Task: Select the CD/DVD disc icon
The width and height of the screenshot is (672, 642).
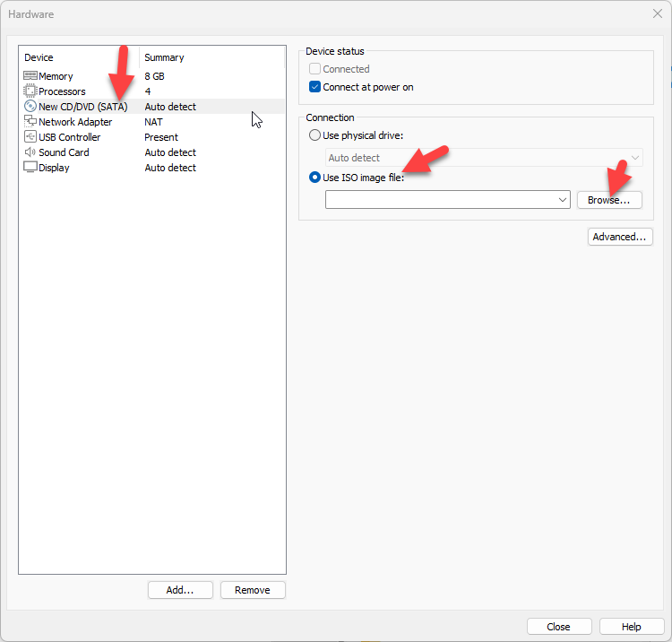Action: 30,107
